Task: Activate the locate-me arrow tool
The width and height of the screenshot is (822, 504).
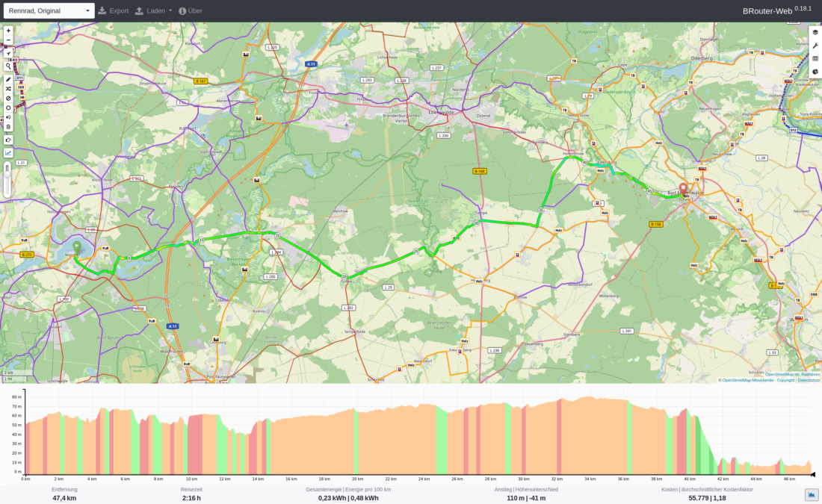Action: coord(7,54)
